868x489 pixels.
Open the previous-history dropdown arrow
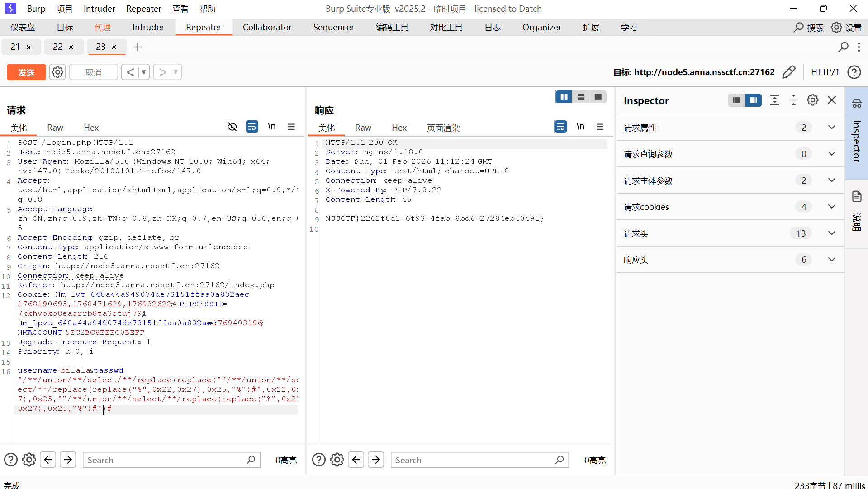[144, 72]
